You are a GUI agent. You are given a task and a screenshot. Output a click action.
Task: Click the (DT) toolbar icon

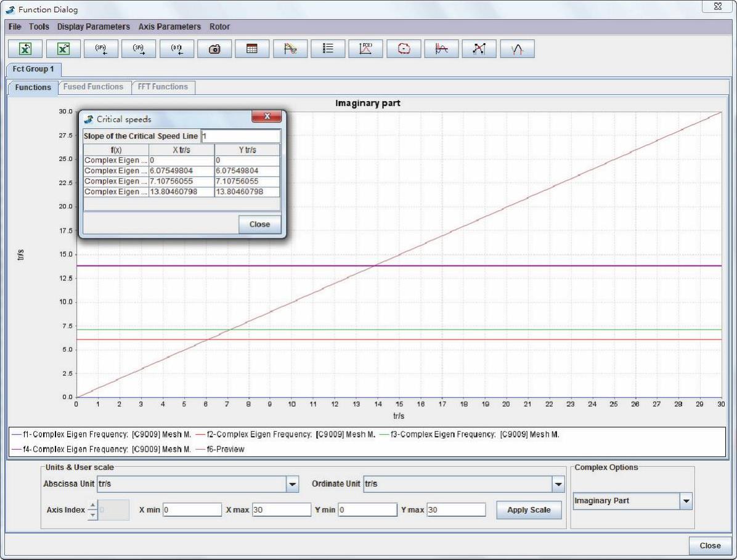pos(177,49)
